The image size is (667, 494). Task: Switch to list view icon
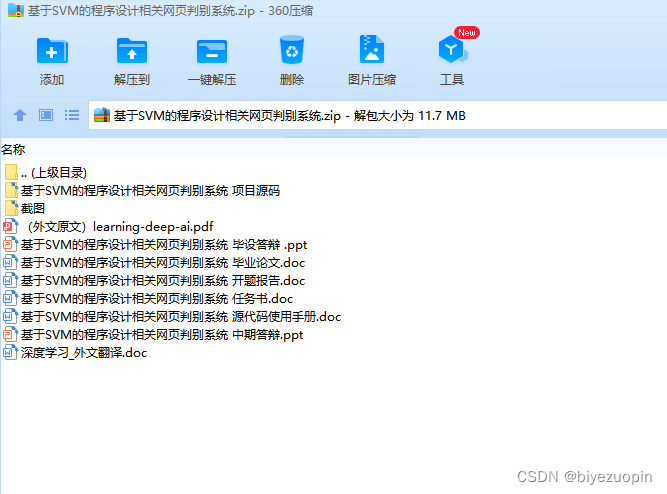coord(72,115)
